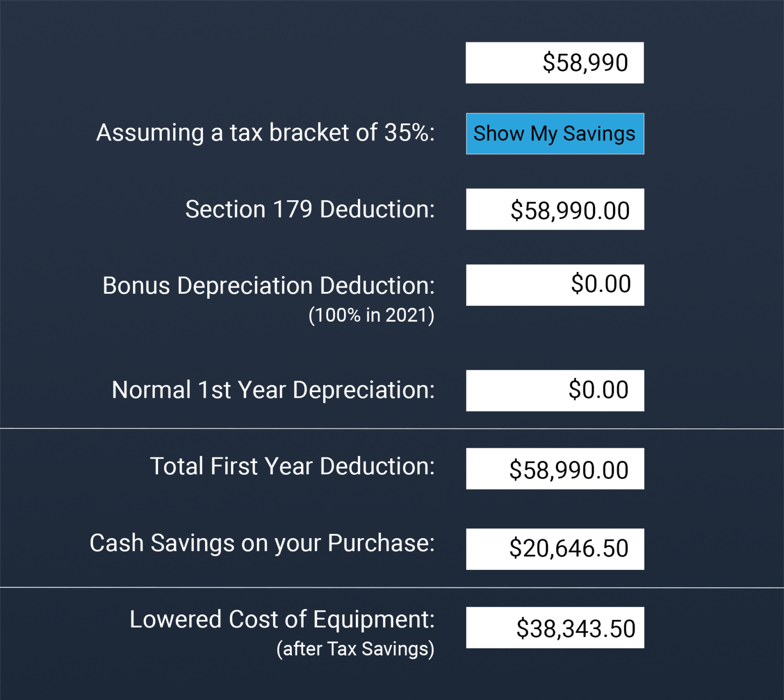Click the Bonus Depreciation Deduction amount field
Viewport: 784px width, 700px height.
tap(555, 284)
